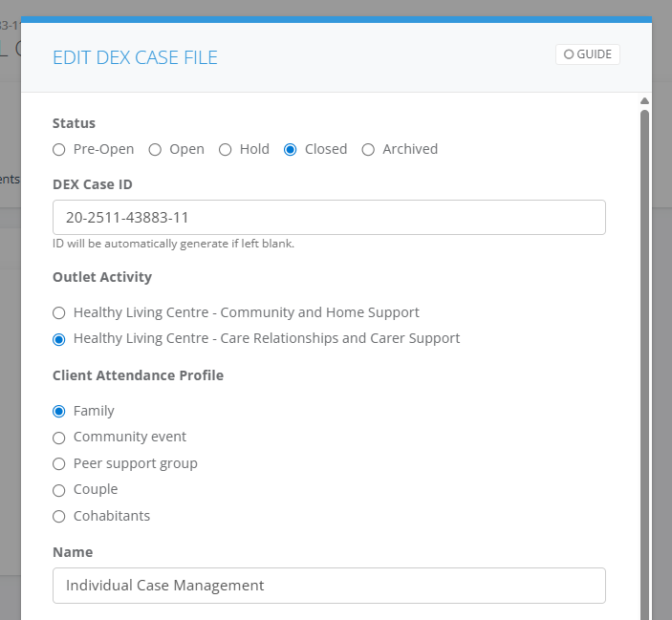Click the dialog's vertical scrollbar thumb
The width and height of the screenshot is (672, 620).
644,363
